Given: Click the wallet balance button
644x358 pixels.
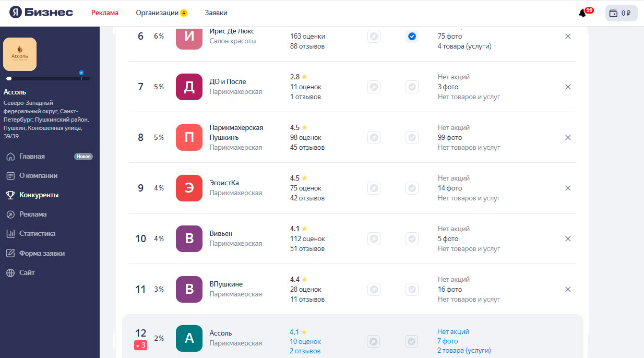Looking at the screenshot, I should click(x=621, y=13).
